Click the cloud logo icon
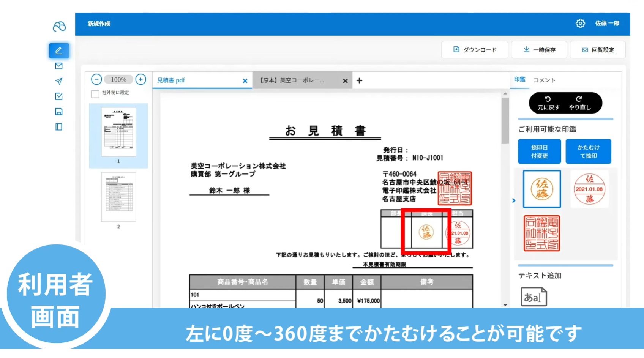 pos(59,27)
